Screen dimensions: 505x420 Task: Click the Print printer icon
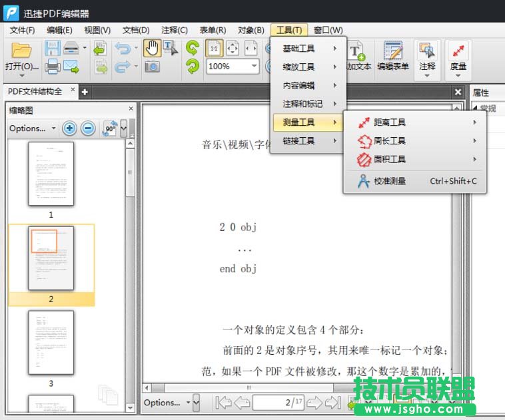53,67
